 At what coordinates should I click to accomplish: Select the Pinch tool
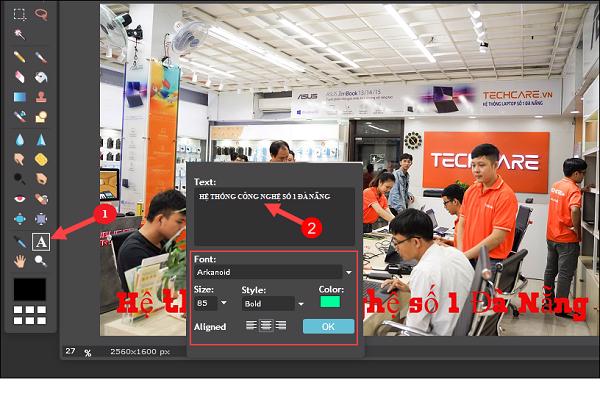[x=41, y=219]
